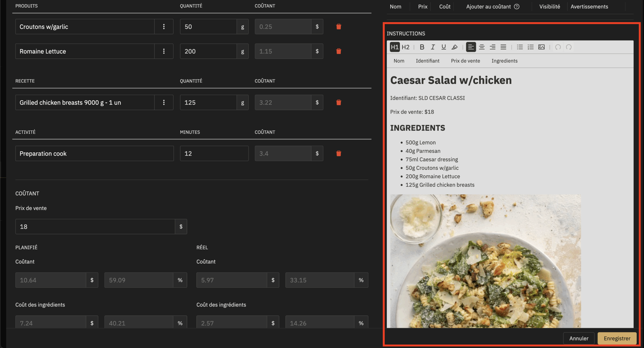Insert Ingredients placeholder tag

(504, 61)
